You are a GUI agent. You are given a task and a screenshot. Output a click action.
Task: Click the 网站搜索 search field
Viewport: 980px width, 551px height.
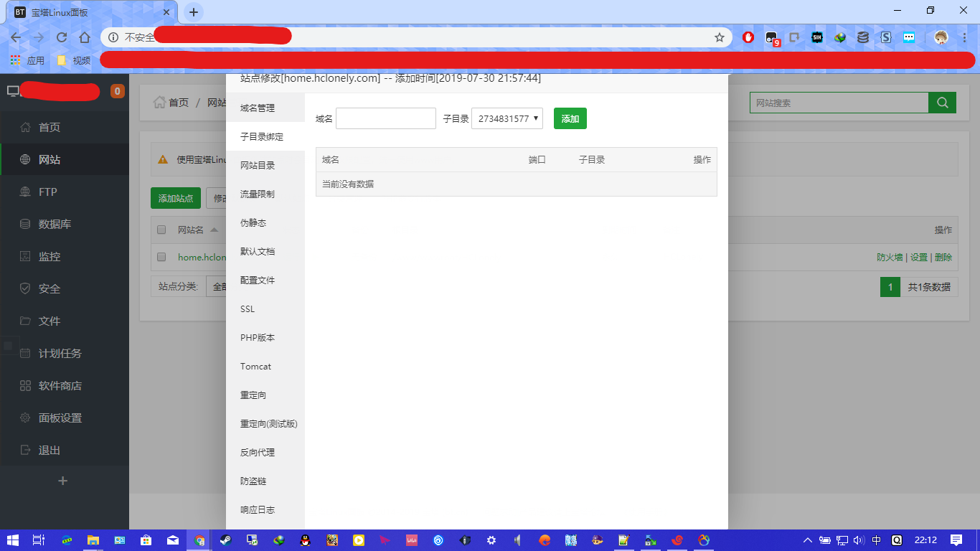coord(839,103)
